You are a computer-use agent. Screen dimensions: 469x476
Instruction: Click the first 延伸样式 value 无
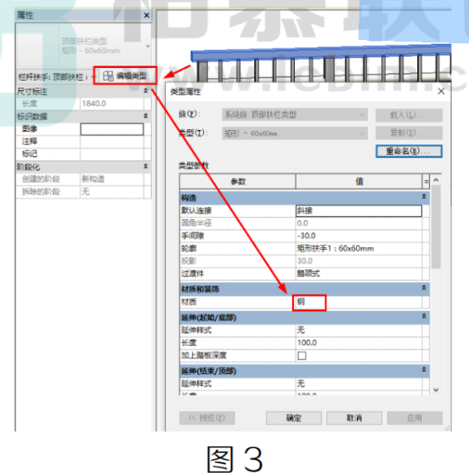pos(359,330)
